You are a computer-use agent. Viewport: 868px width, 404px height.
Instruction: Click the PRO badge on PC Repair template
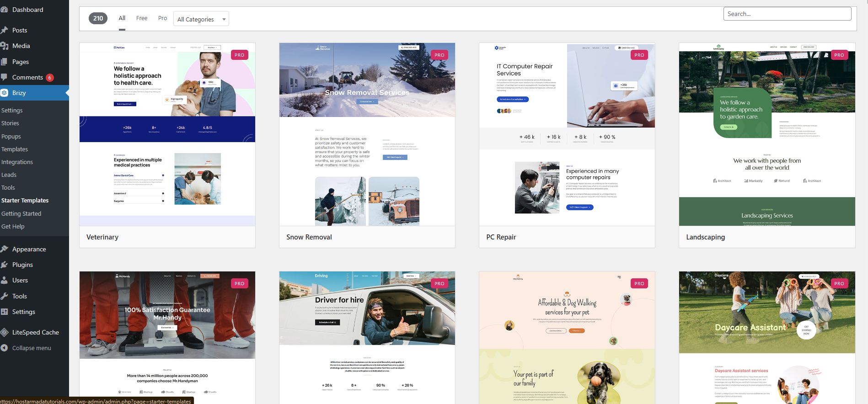pos(639,55)
